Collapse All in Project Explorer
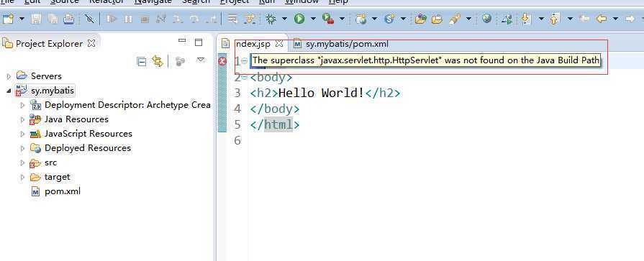Viewport: 644px width, 261px height. [x=141, y=62]
